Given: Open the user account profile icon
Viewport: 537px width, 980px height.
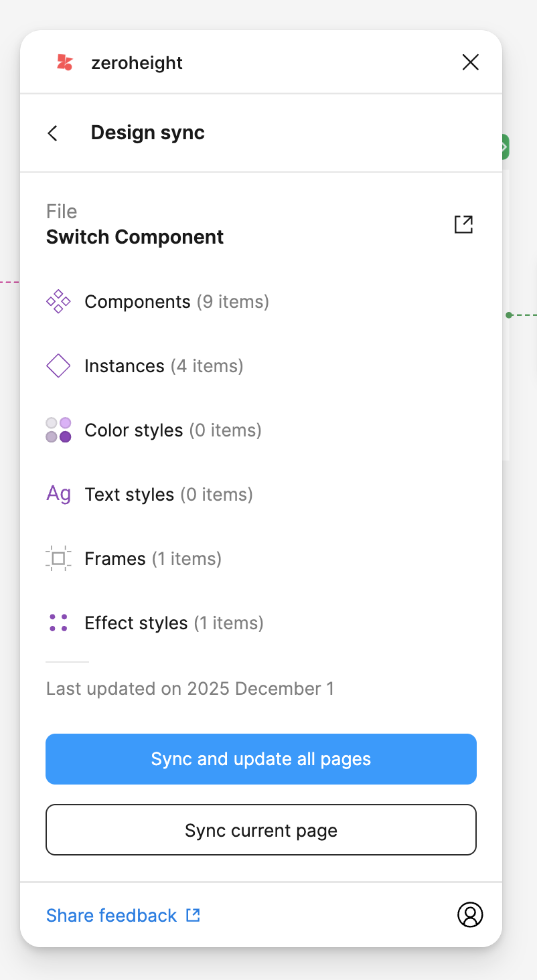Looking at the screenshot, I should pos(470,914).
